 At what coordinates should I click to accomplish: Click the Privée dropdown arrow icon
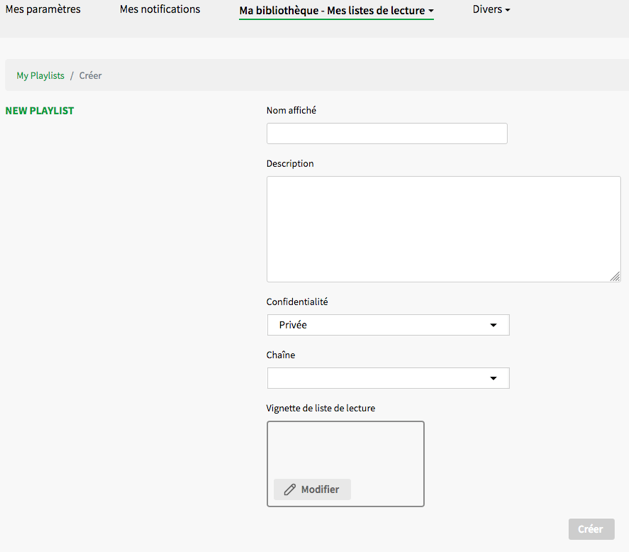coord(493,325)
